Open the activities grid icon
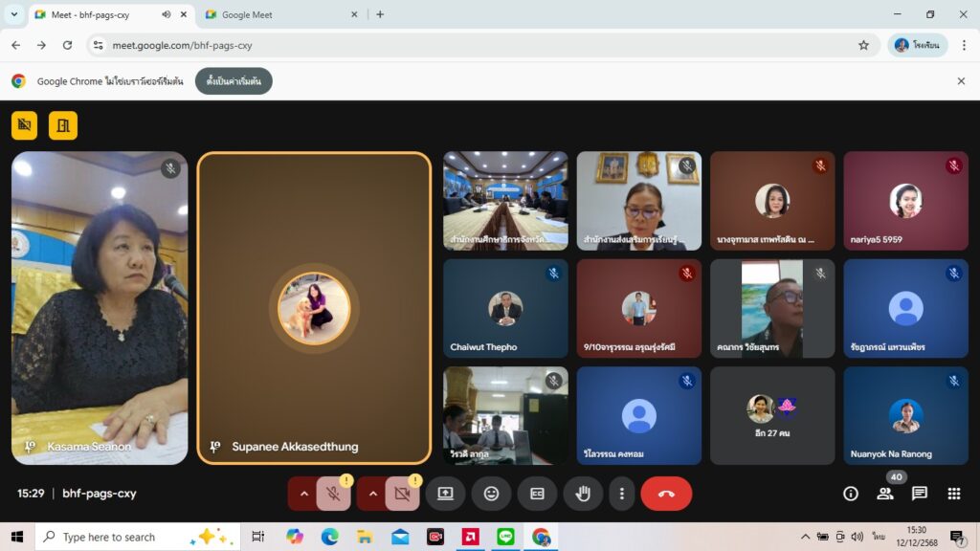This screenshot has width=980, height=551. (953, 494)
